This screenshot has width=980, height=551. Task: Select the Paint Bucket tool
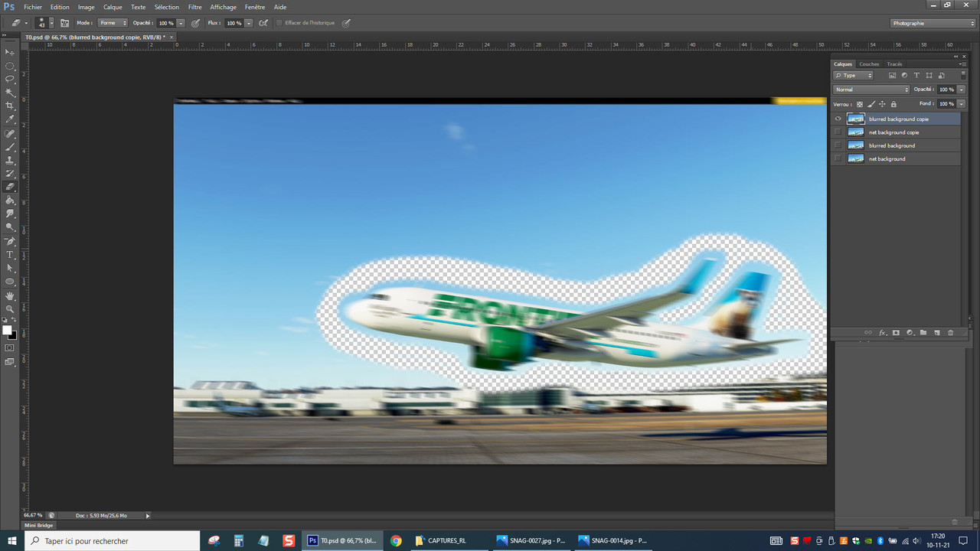[10, 200]
